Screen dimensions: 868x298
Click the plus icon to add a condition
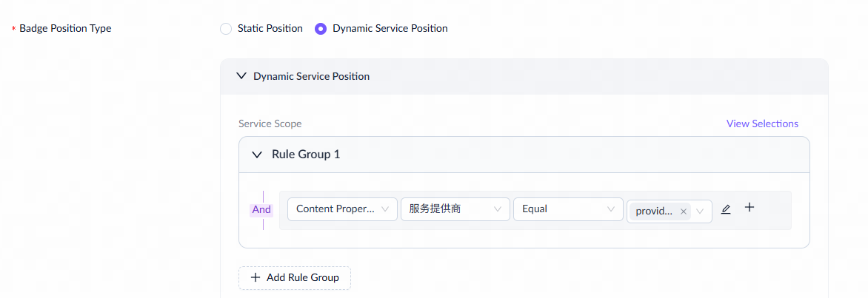pos(750,208)
